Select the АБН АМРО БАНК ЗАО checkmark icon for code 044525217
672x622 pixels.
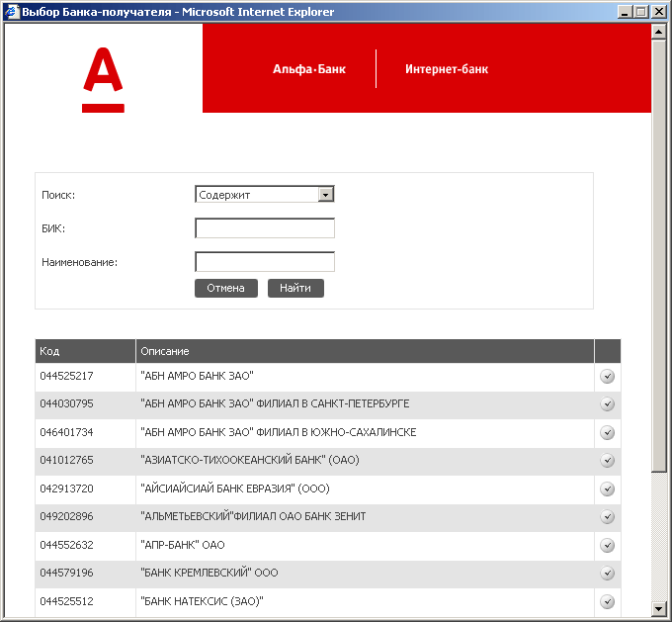pos(607,376)
